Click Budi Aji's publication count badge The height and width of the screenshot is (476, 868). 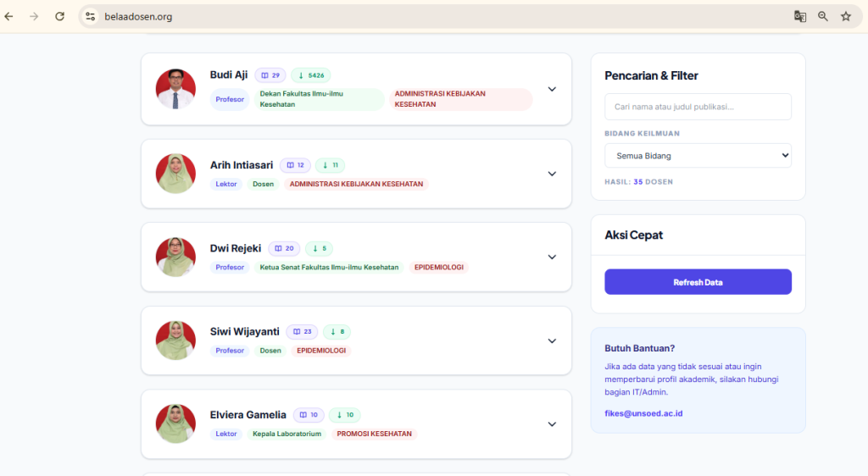[x=270, y=75]
